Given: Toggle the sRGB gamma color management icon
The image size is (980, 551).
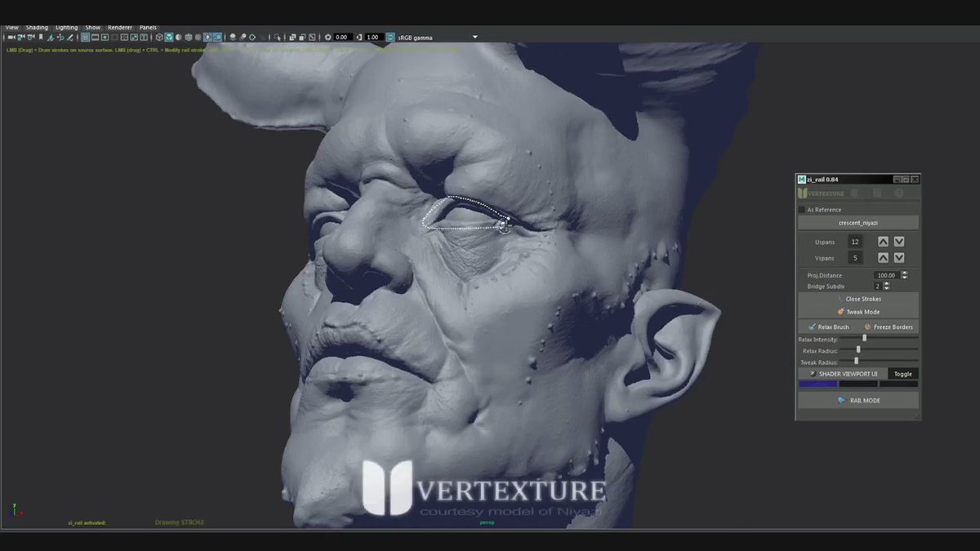Looking at the screenshot, I should click(x=390, y=38).
